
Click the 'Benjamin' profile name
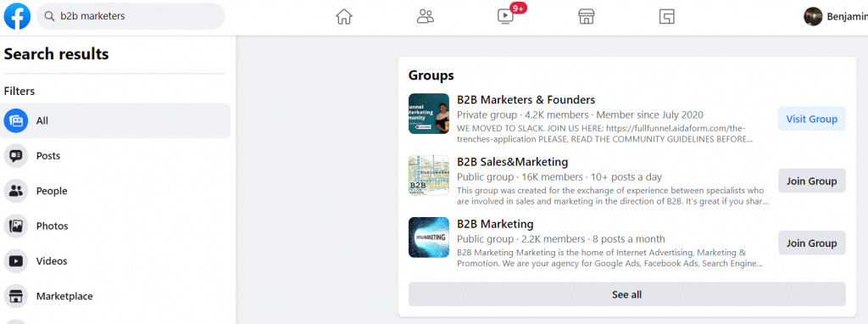point(847,17)
